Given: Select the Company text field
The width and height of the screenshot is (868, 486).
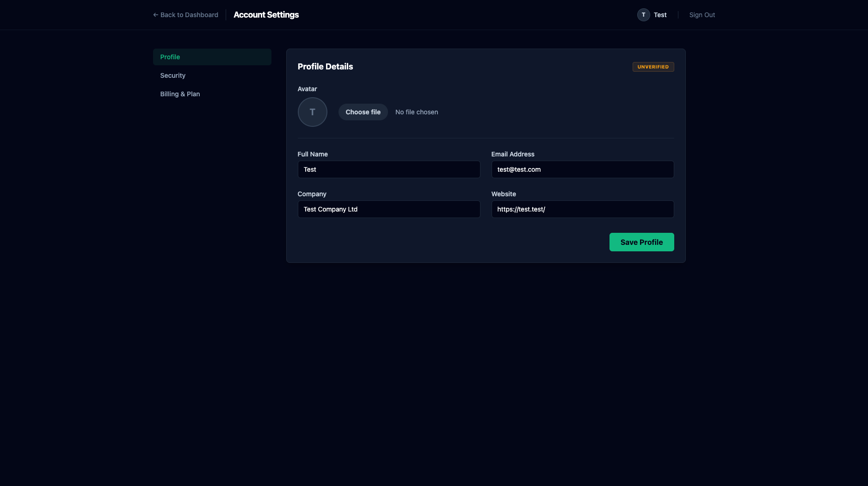Looking at the screenshot, I should click(389, 209).
